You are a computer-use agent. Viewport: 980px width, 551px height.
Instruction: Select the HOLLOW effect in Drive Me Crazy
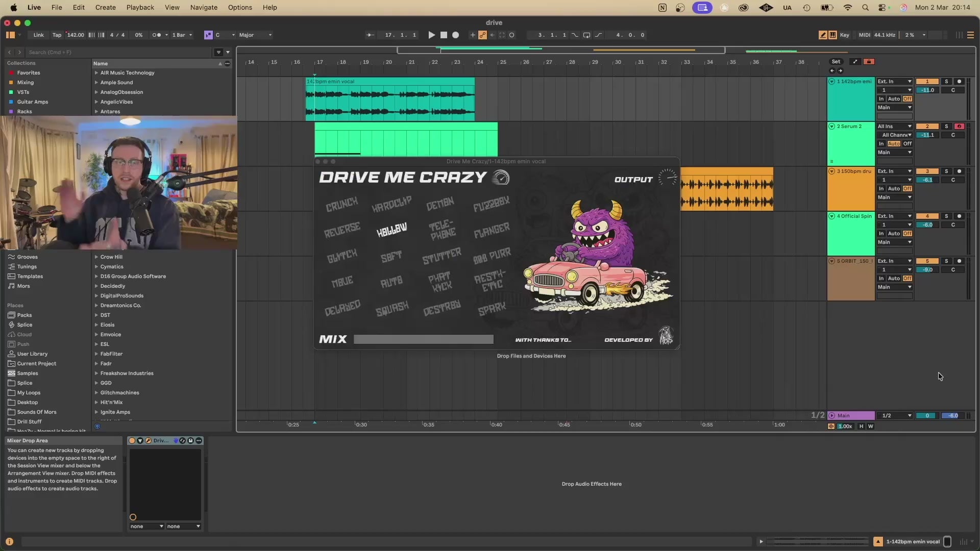[x=391, y=230]
